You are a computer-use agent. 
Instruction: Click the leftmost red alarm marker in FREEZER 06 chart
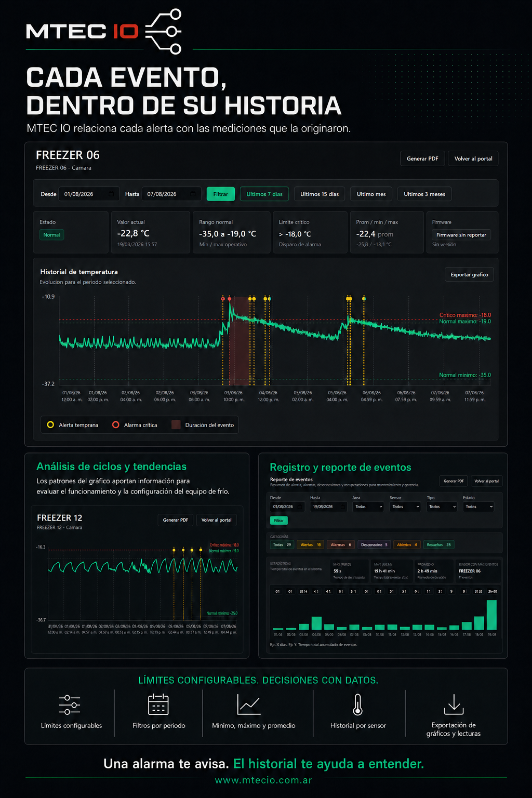[x=223, y=299]
